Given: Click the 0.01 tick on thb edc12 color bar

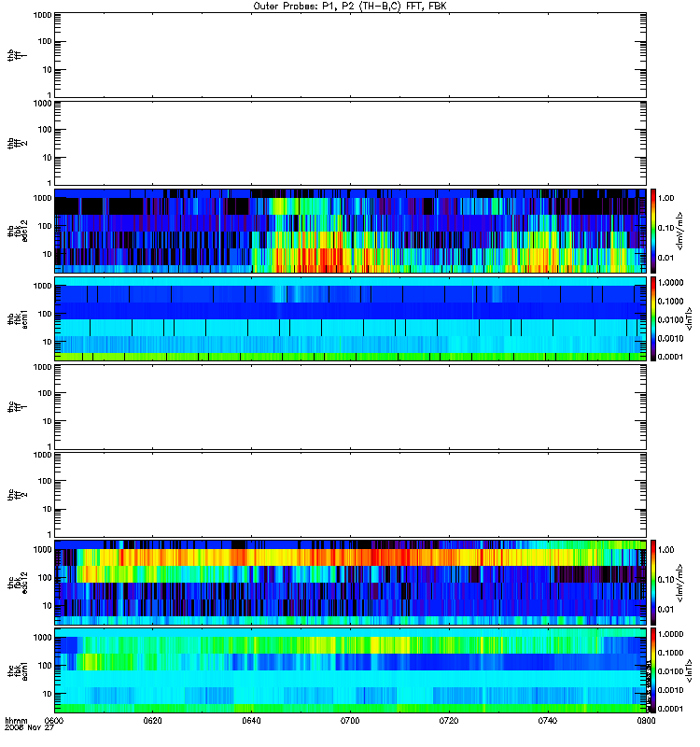Looking at the screenshot, I should coord(665,258).
